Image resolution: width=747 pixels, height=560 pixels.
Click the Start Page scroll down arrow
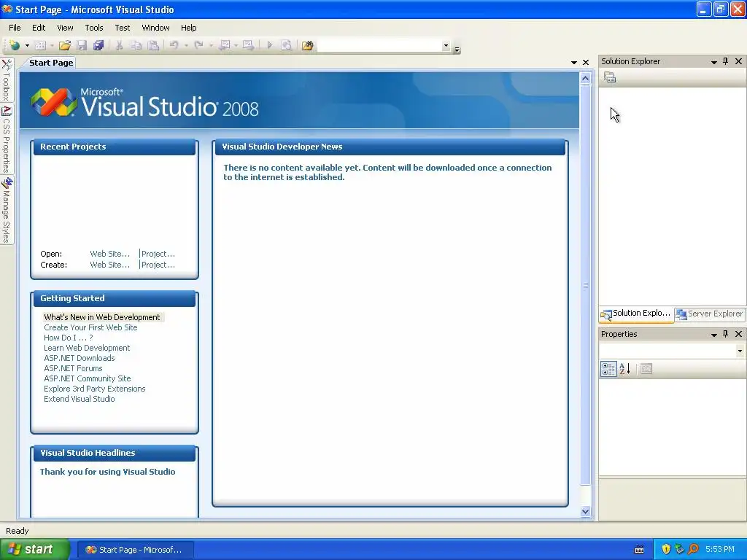[x=586, y=511]
